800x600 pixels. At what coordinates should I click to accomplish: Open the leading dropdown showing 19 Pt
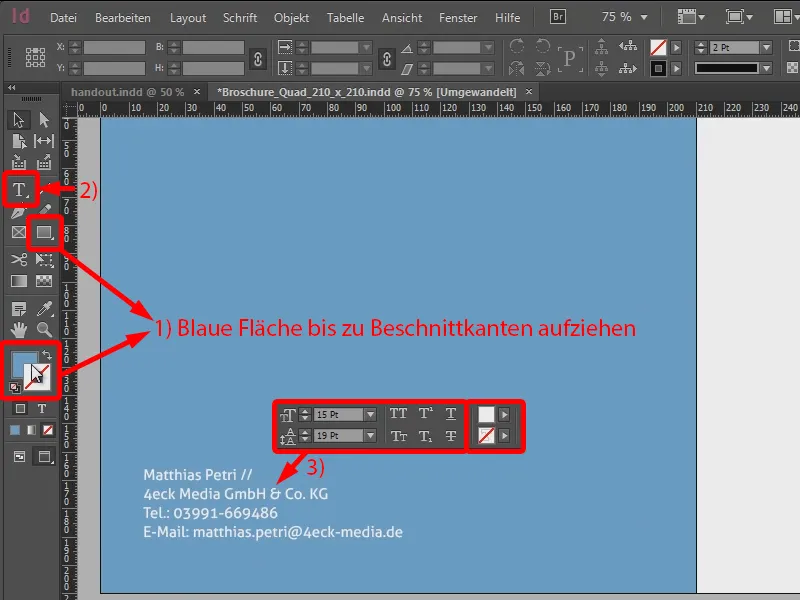[x=369, y=435]
